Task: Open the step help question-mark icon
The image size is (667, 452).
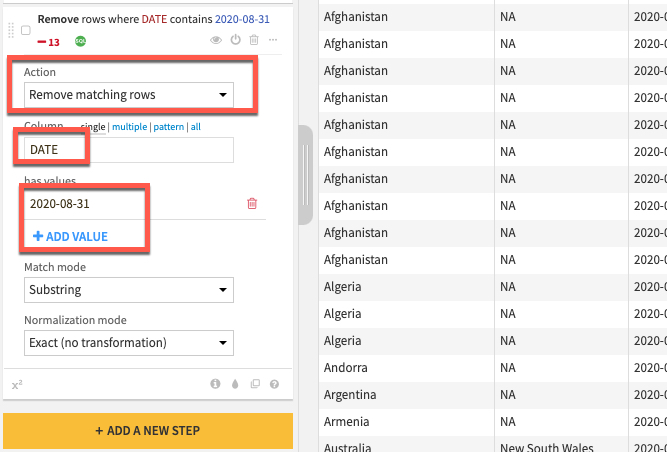Action: (274, 384)
